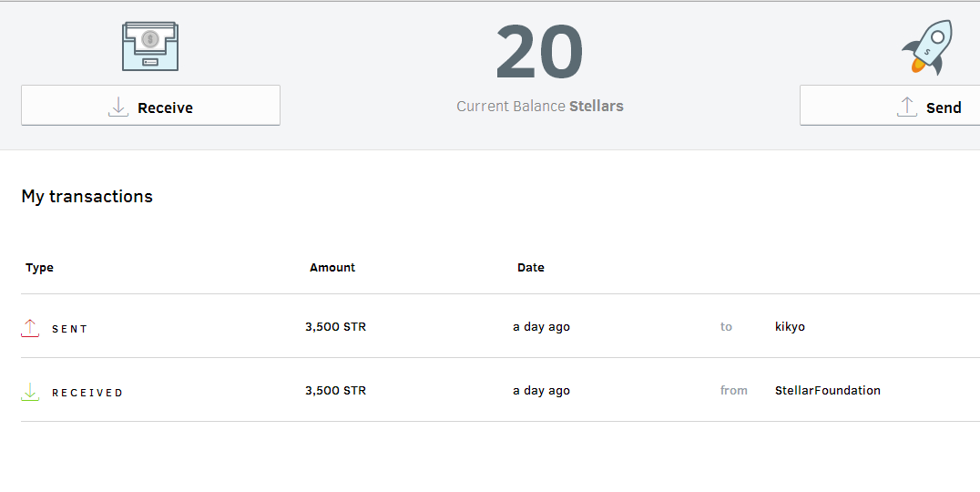
Task: Click the Date column header
Action: pos(531,268)
